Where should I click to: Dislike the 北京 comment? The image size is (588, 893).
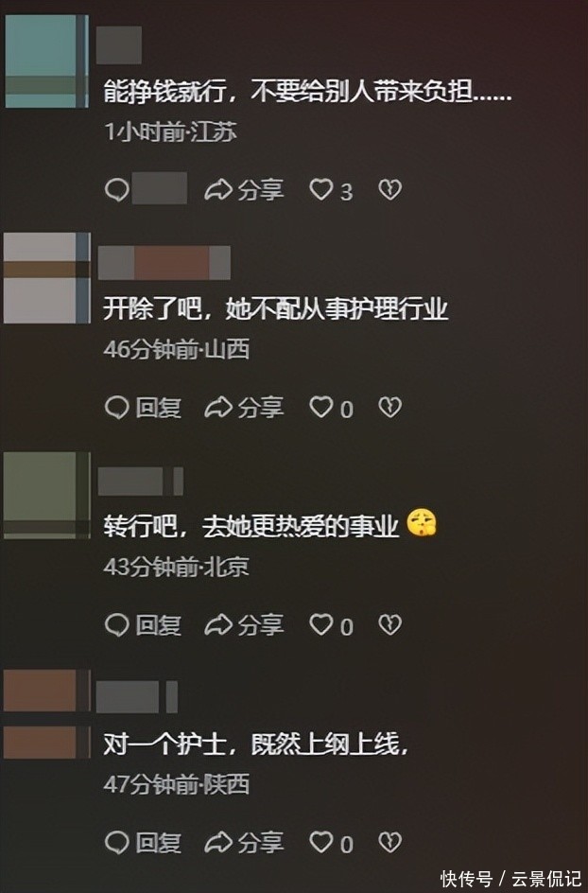[389, 624]
